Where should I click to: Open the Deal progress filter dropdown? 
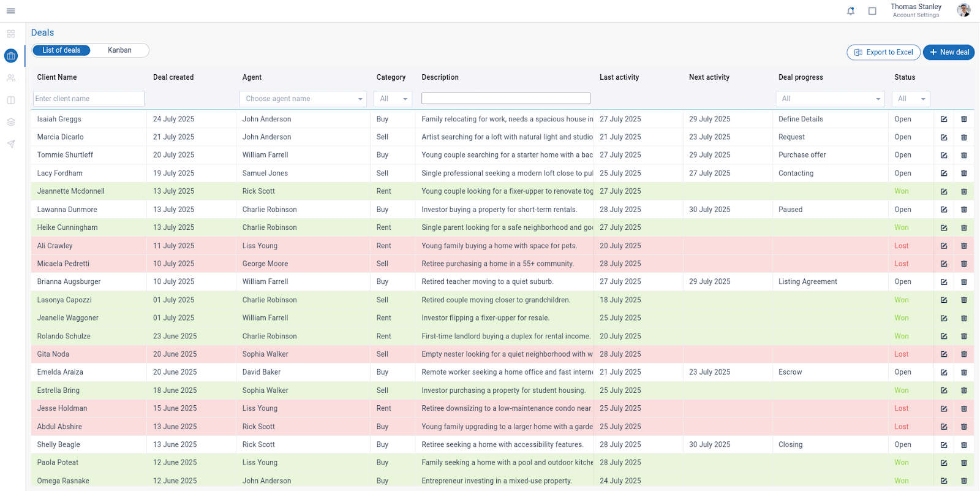point(830,99)
